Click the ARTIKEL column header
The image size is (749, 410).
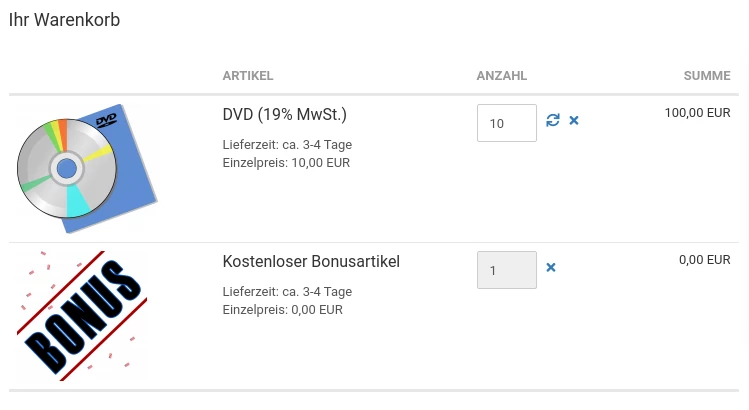pos(248,76)
